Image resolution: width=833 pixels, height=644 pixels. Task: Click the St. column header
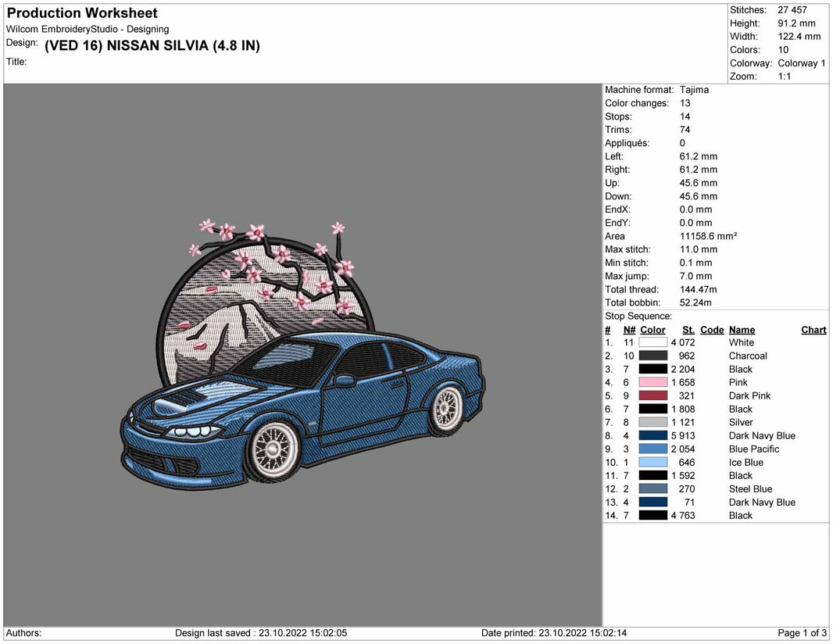(688, 329)
